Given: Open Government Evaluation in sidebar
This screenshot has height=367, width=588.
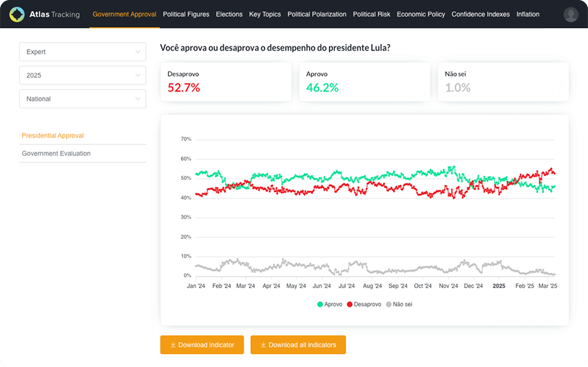Looking at the screenshot, I should tap(56, 153).
